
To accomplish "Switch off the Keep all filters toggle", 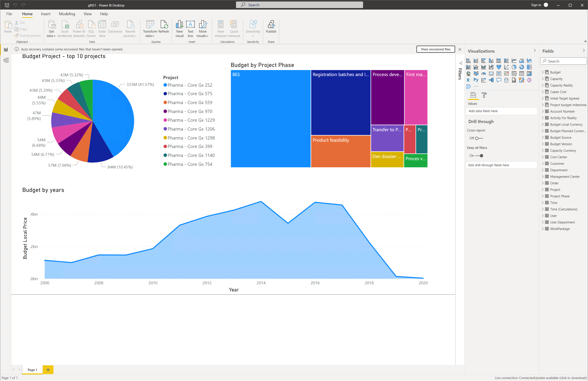I will coord(479,156).
